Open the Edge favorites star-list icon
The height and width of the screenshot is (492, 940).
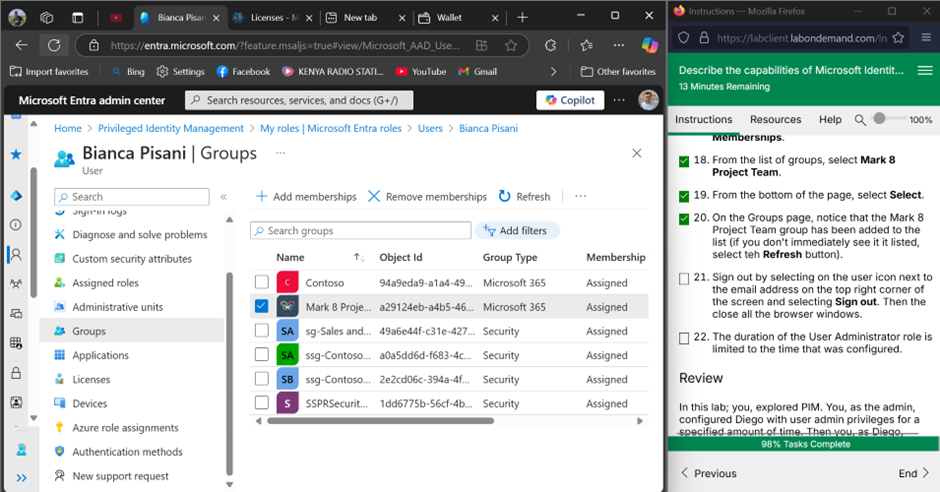[x=586, y=45]
